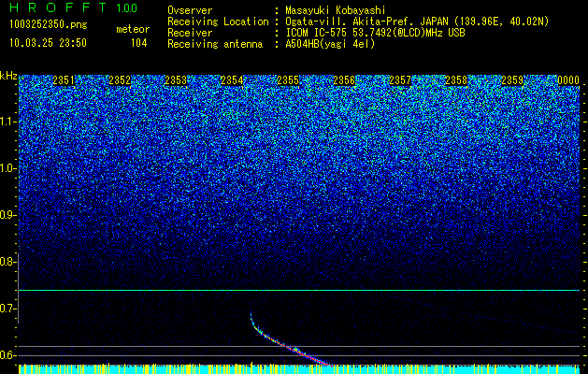Click the 0.9 kHz axis label
Image resolution: width=588 pixels, height=374 pixels.
point(7,215)
